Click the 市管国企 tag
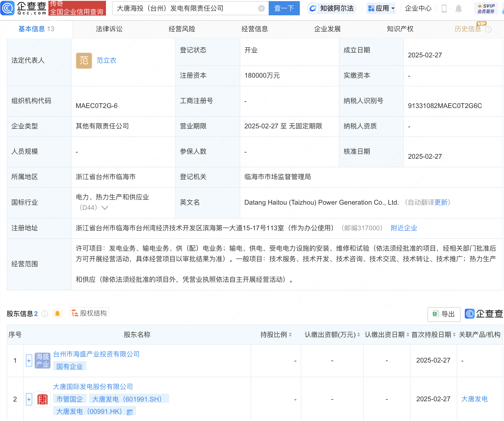 tap(70, 399)
